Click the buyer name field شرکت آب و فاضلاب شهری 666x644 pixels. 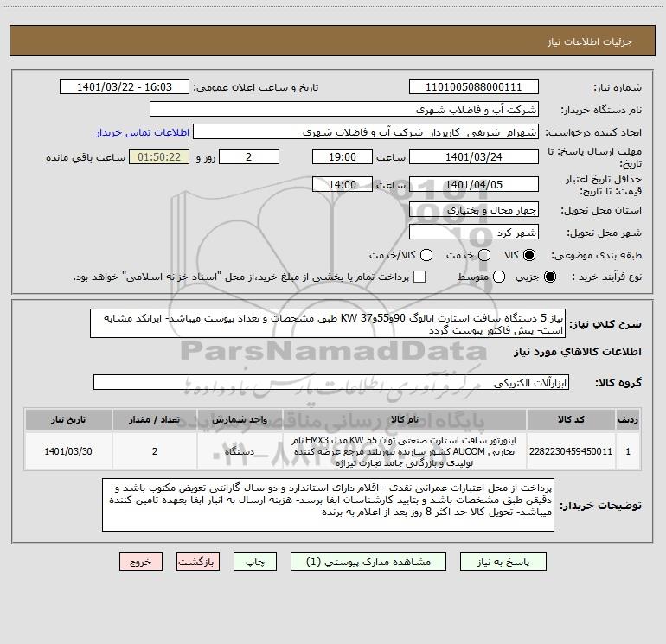(x=344, y=110)
